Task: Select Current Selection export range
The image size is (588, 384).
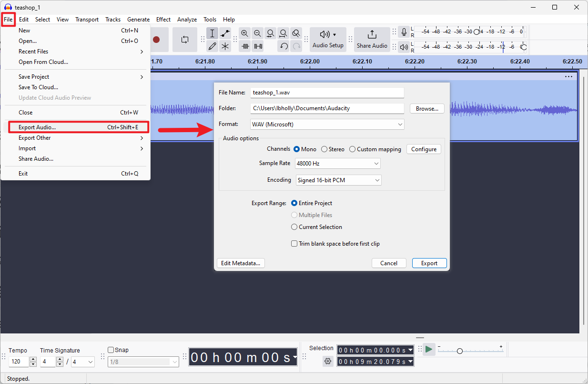Action: [294, 227]
